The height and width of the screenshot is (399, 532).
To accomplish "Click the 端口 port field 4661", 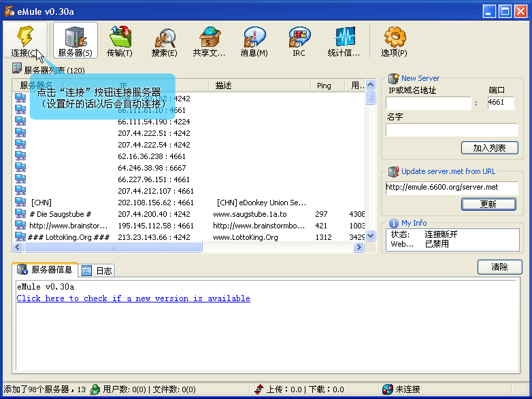I will pyautogui.click(x=501, y=103).
